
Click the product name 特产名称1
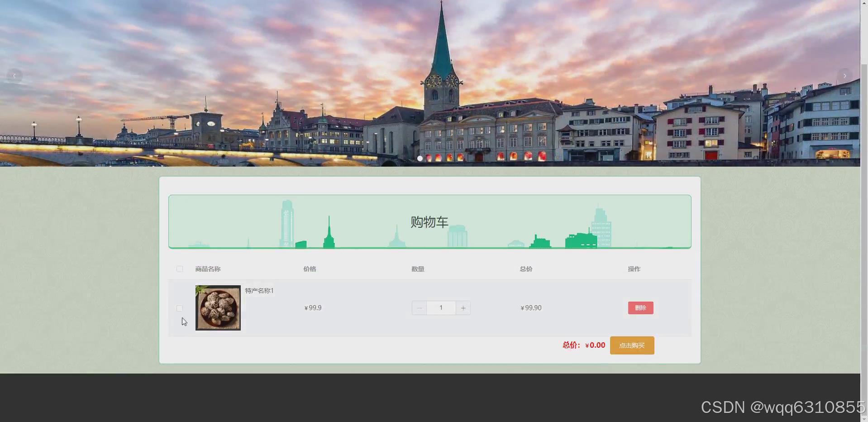click(259, 291)
